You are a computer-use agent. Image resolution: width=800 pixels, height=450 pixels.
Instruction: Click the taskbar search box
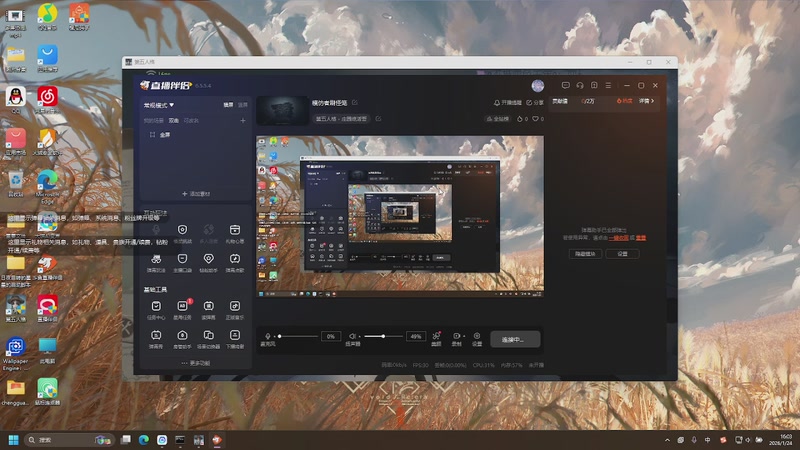point(69,440)
